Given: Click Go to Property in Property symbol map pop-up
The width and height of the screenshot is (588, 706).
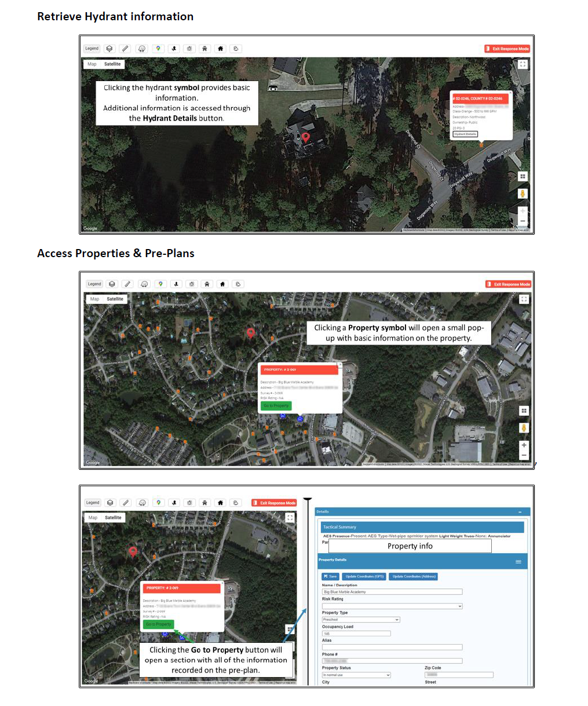Looking at the screenshot, I should 276,405.
